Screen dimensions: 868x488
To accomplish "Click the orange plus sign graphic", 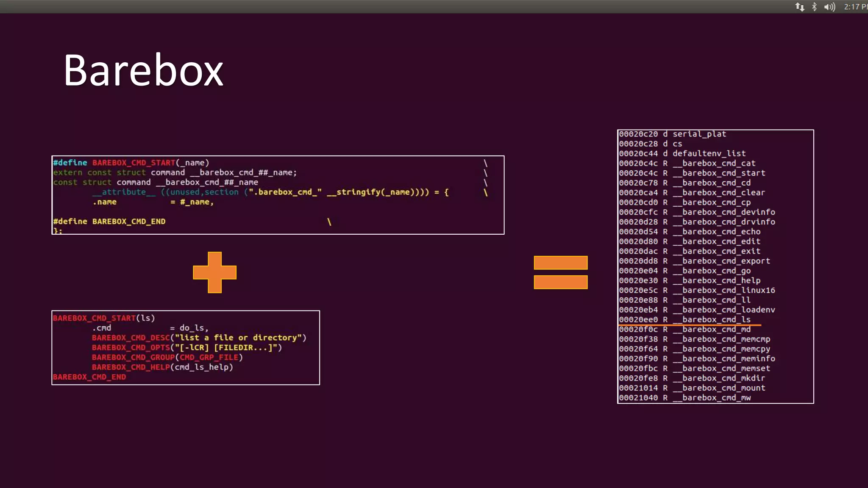I will pyautogui.click(x=214, y=272).
